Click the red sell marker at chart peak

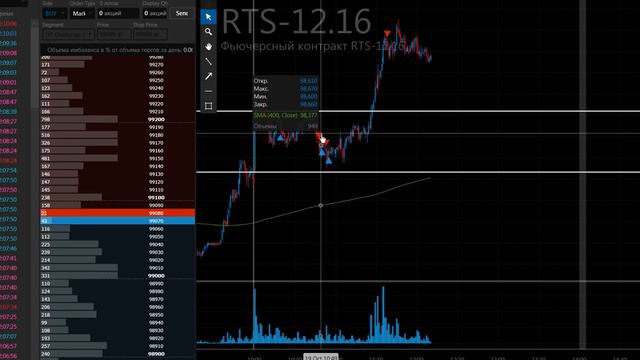click(x=387, y=33)
